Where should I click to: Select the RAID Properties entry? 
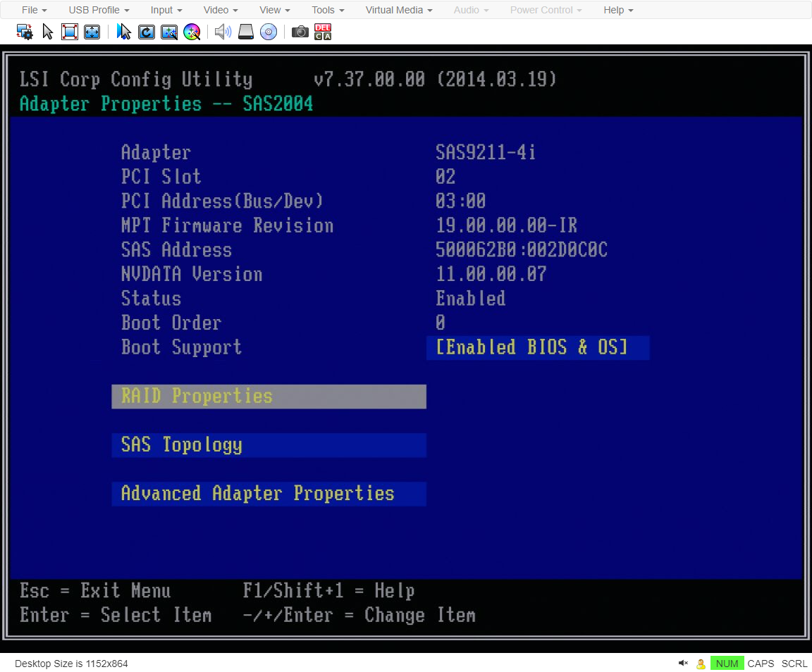(x=269, y=397)
